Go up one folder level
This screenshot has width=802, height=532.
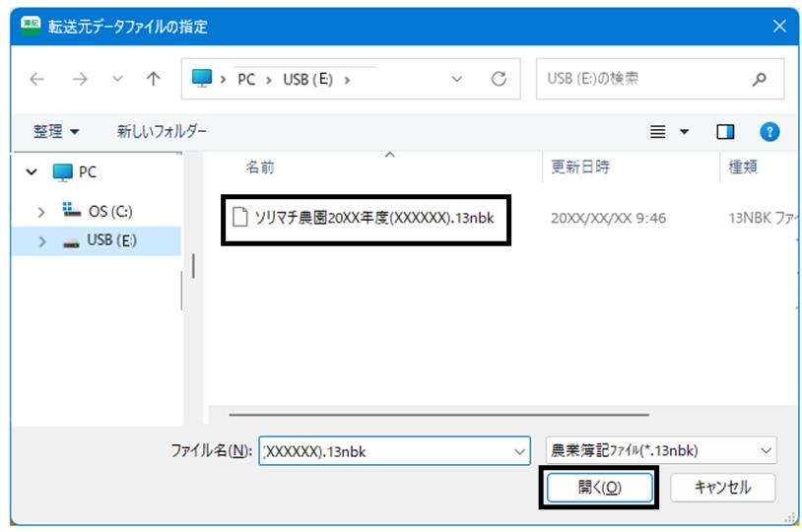pyautogui.click(x=153, y=79)
